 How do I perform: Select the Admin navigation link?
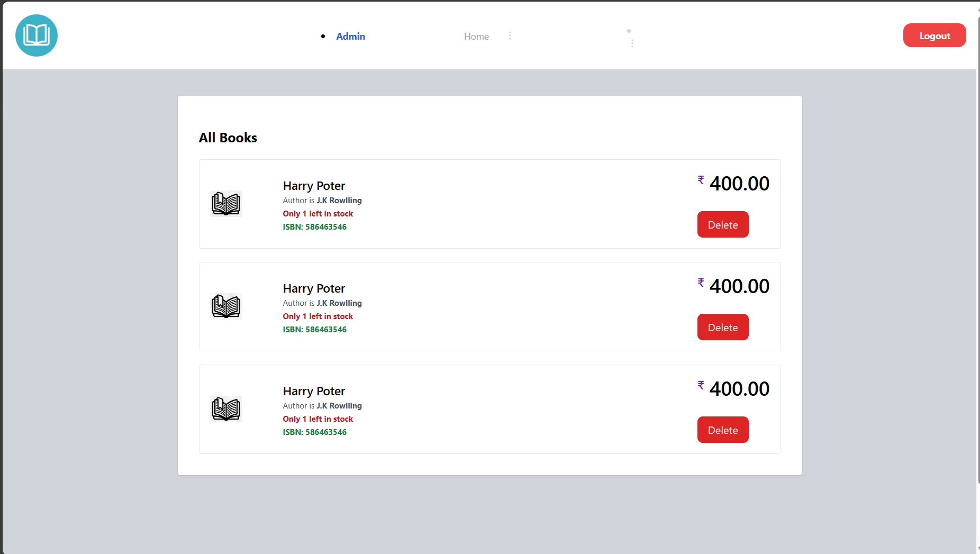pyautogui.click(x=350, y=36)
